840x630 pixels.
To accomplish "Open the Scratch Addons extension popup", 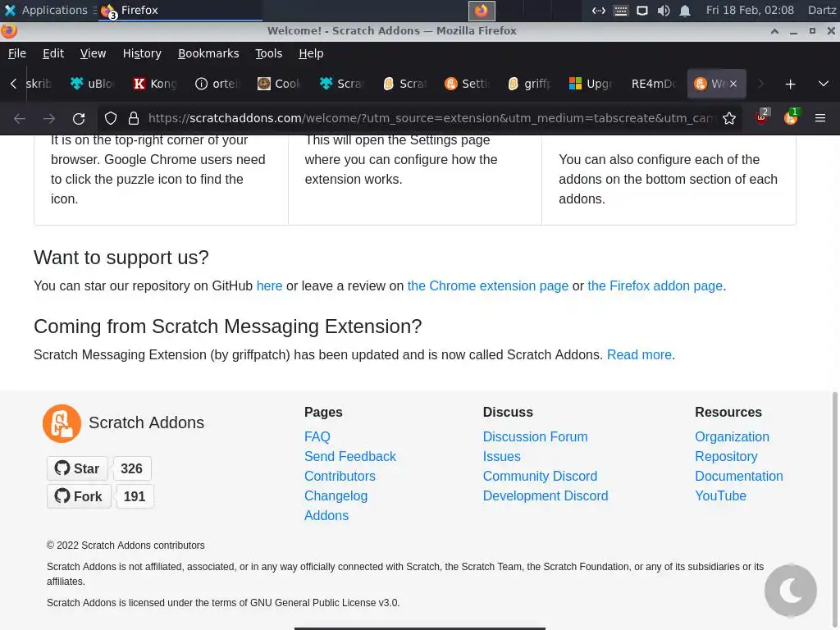I will click(791, 117).
